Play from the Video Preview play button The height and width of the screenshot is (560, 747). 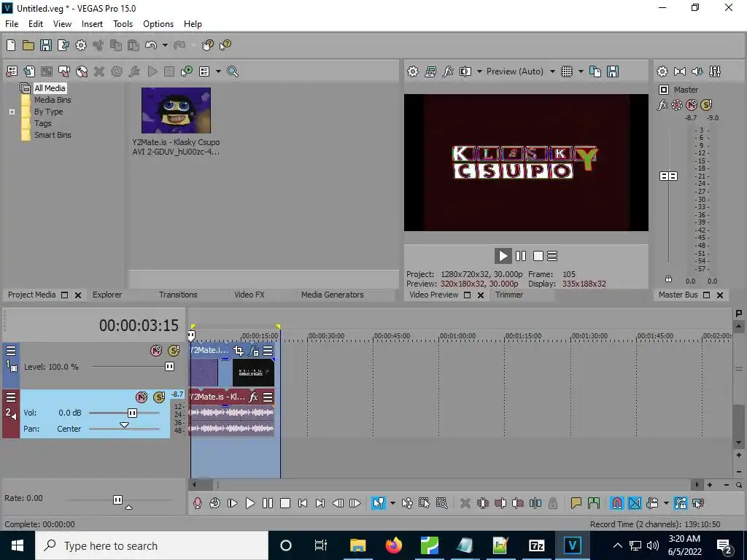pos(503,256)
